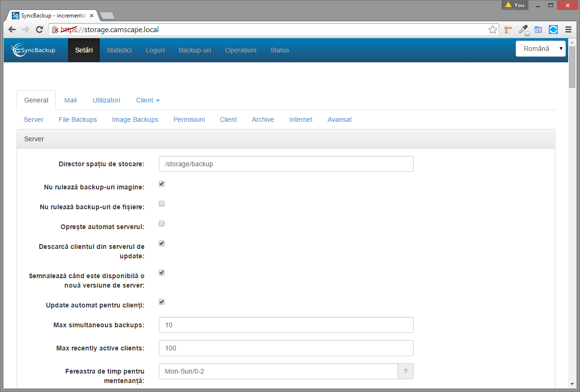
Task: Switch to the Utilizatori tab
Action: pyautogui.click(x=106, y=100)
